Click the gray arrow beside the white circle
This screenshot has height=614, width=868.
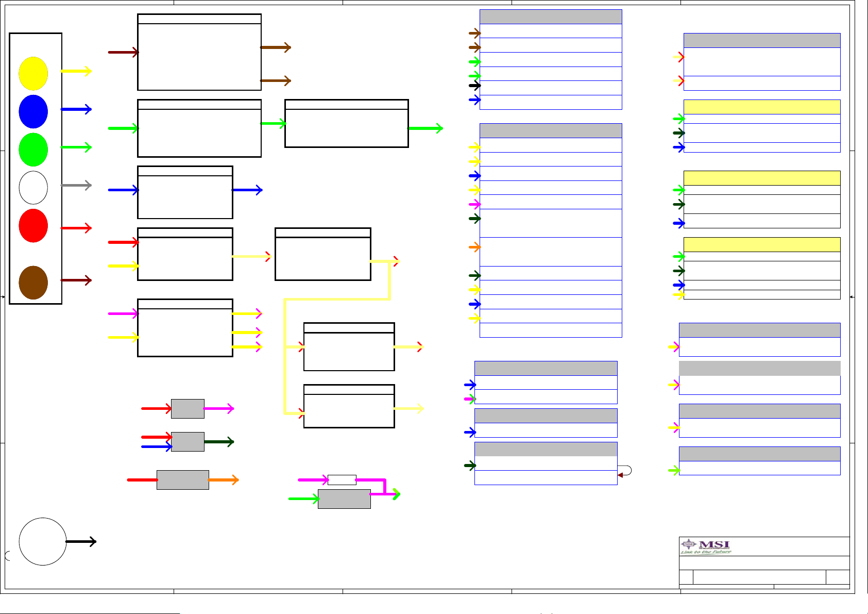click(x=76, y=185)
